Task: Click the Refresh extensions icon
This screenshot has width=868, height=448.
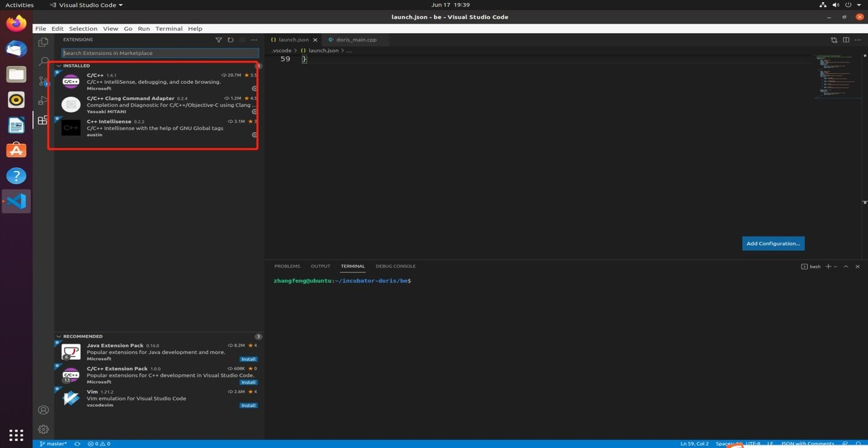Action: [x=230, y=40]
